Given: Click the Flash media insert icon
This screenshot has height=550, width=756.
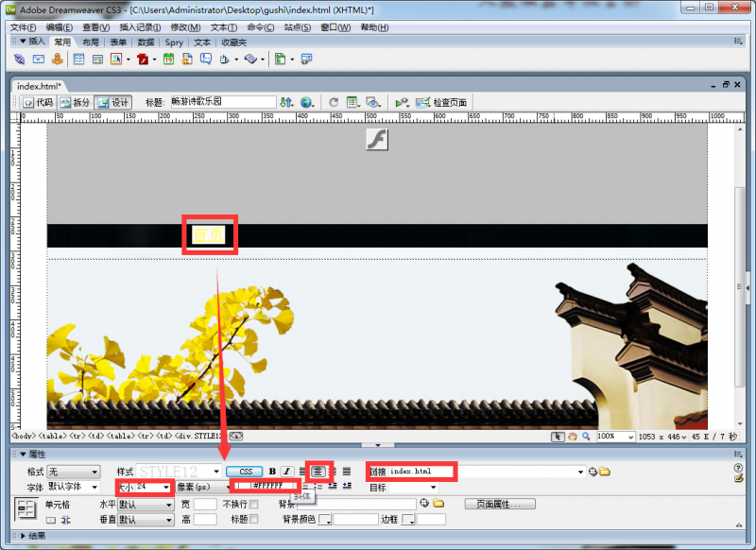Looking at the screenshot, I should (x=143, y=60).
